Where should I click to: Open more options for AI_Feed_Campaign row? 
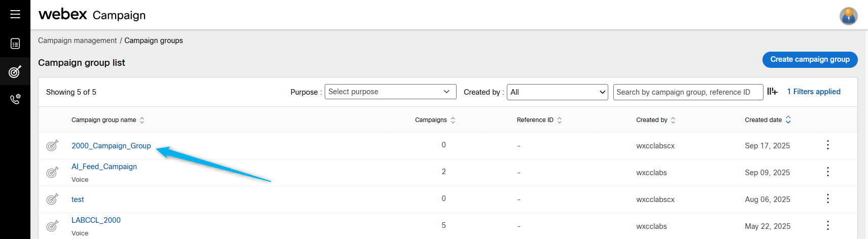[x=827, y=172]
